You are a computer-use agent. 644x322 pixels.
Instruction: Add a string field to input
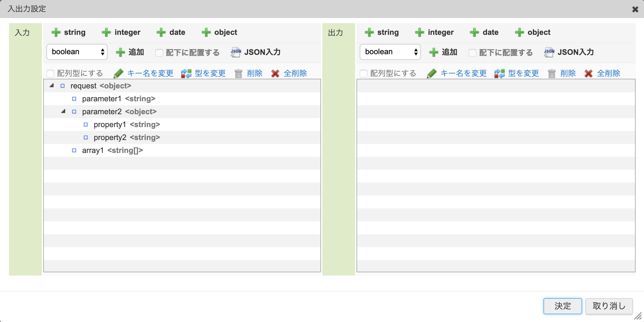[69, 32]
